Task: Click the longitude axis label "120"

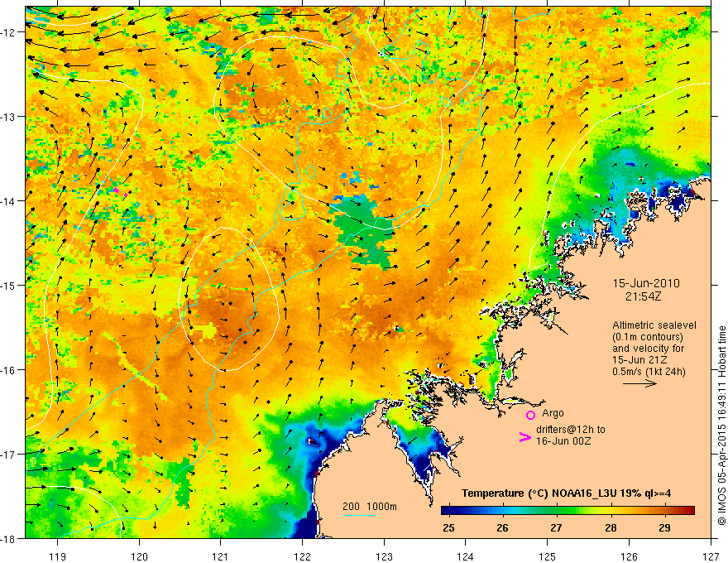Action: tap(139, 556)
